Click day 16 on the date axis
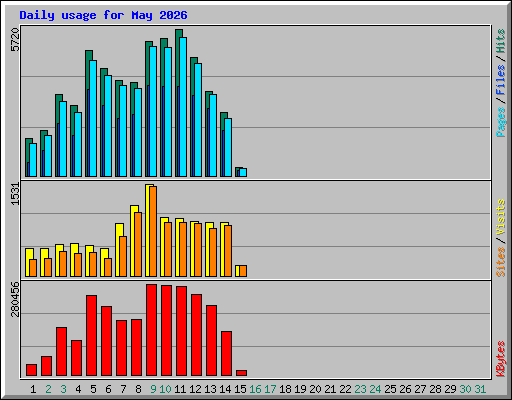Screen dimensions: 512x400 click(x=255, y=389)
